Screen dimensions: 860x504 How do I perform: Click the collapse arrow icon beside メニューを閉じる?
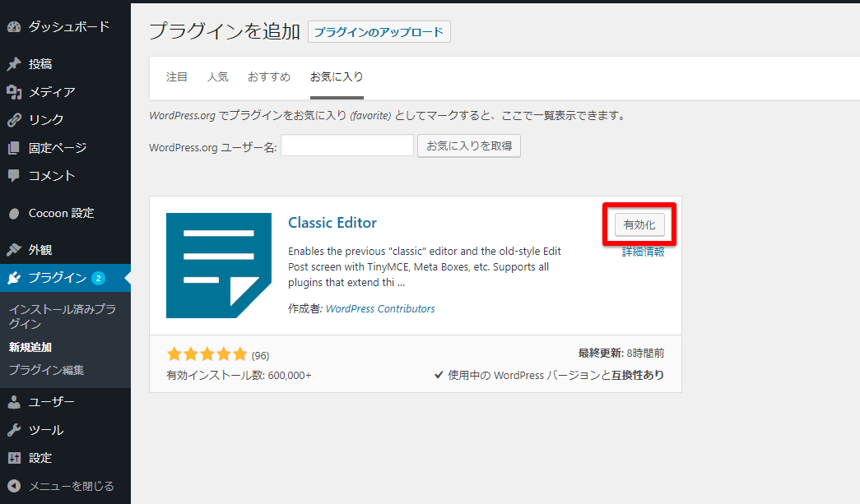[x=14, y=486]
